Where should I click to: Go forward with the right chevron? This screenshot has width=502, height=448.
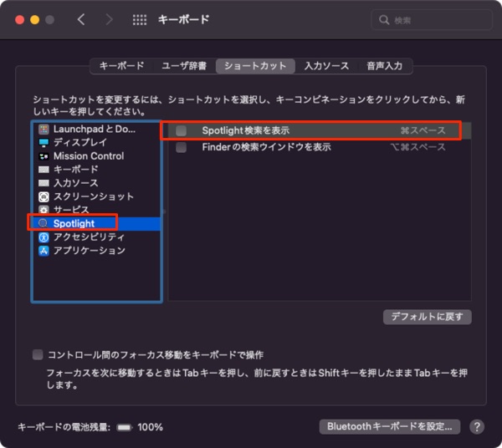pyautogui.click(x=109, y=19)
